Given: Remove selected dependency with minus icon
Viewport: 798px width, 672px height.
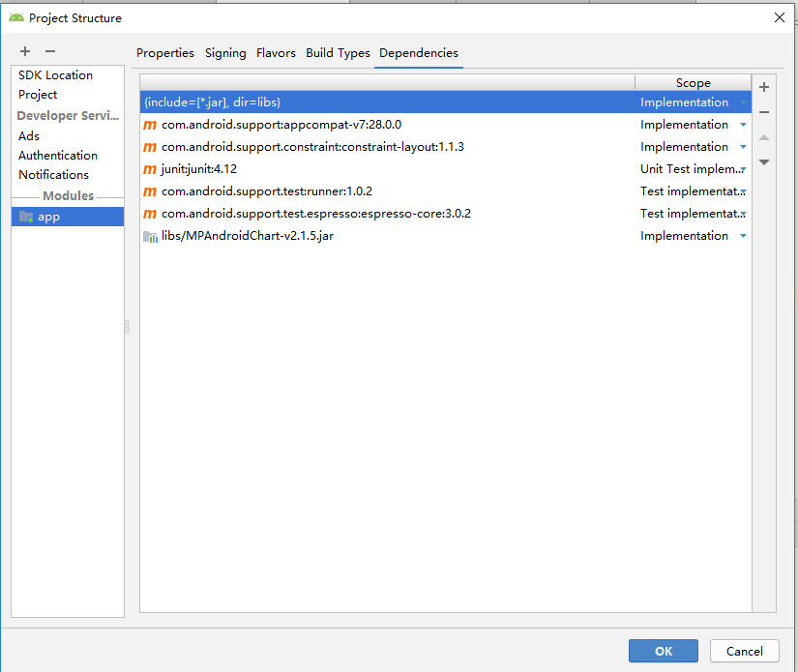Looking at the screenshot, I should point(764,112).
